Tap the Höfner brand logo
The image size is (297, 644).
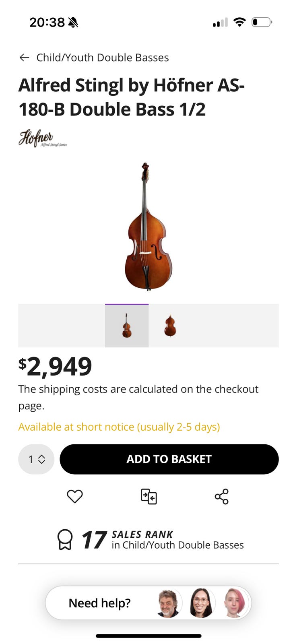[x=42, y=138]
